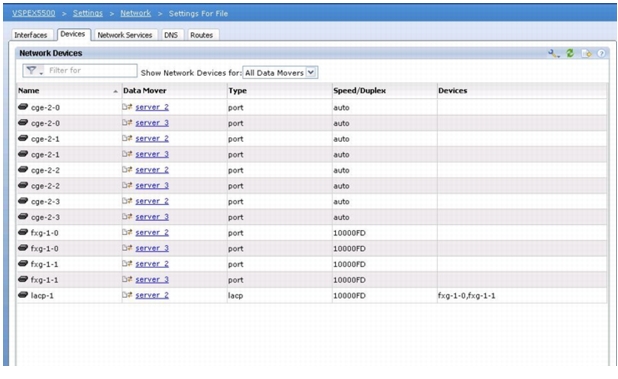
Task: Click the Filter for input field
Action: [91, 70]
